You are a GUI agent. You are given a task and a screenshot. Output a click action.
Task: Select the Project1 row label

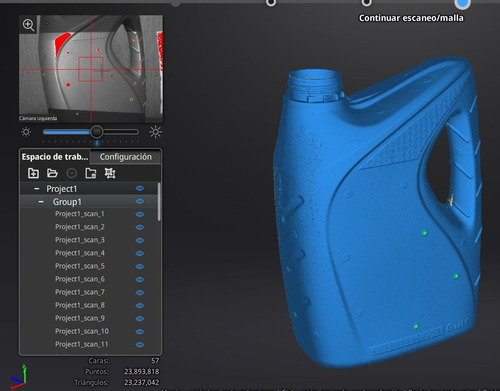[62, 189]
